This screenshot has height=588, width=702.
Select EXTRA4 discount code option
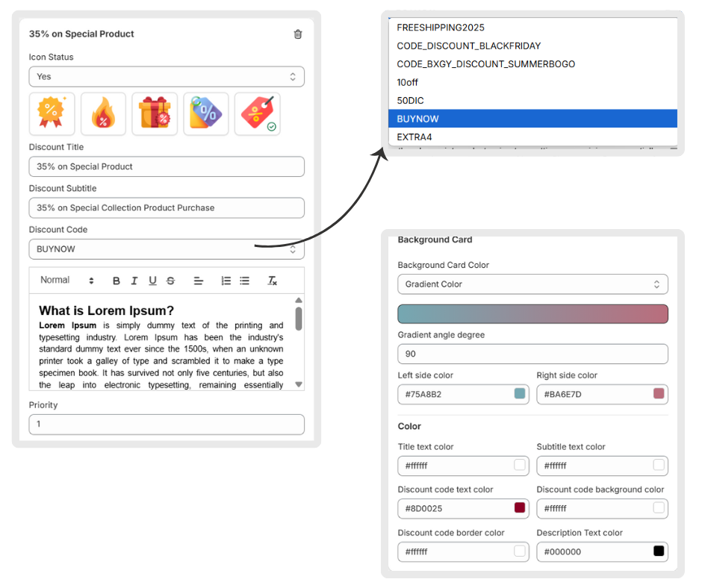(414, 137)
